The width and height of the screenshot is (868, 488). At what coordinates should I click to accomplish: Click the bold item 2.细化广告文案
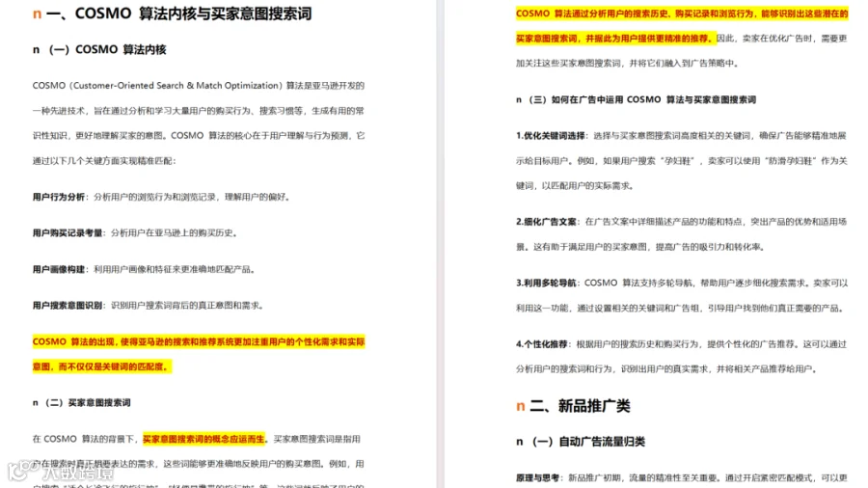pyautogui.click(x=546, y=222)
